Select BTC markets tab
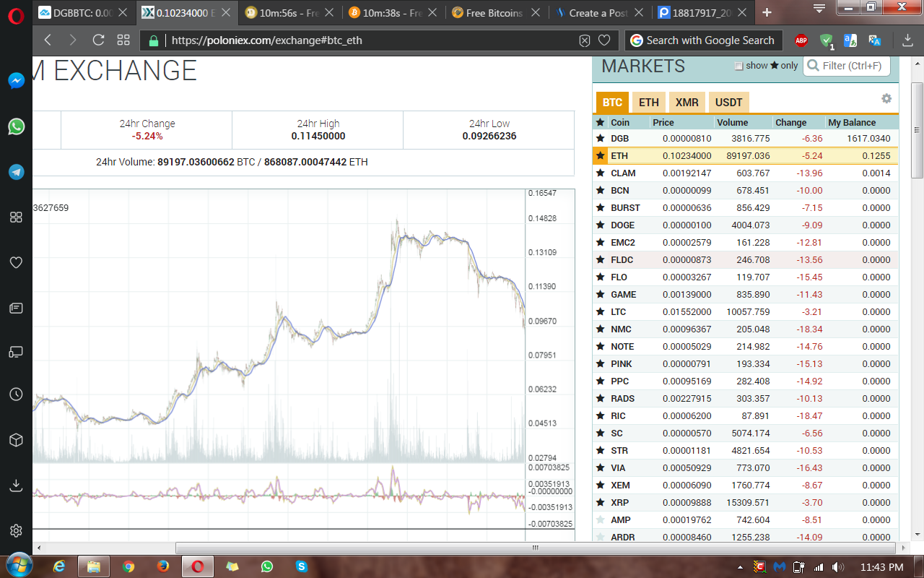The height and width of the screenshot is (578, 924). [x=612, y=103]
